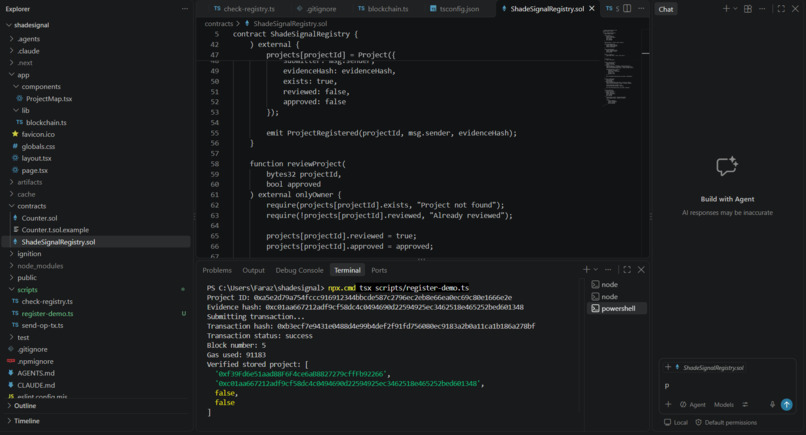Attach context with plus above chat input
806x435 pixels.
668,367
